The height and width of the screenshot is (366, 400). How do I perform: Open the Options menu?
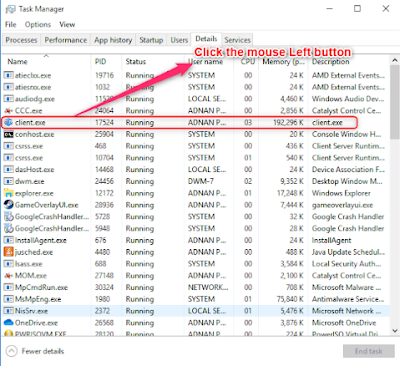(x=38, y=25)
